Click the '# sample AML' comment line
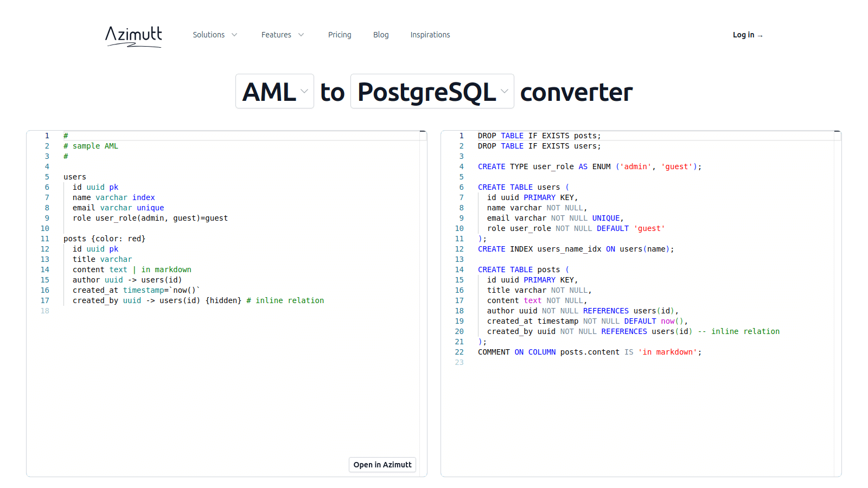868x488 pixels. point(91,146)
